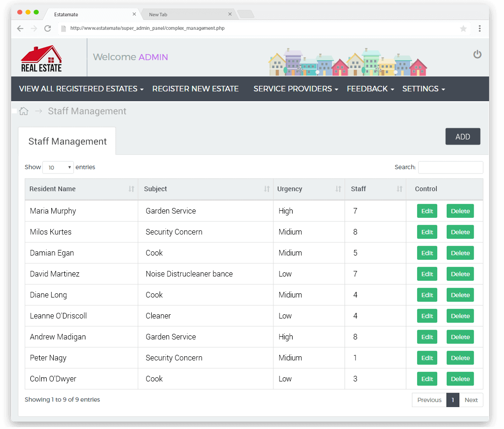Click the browser back arrow

tap(20, 28)
